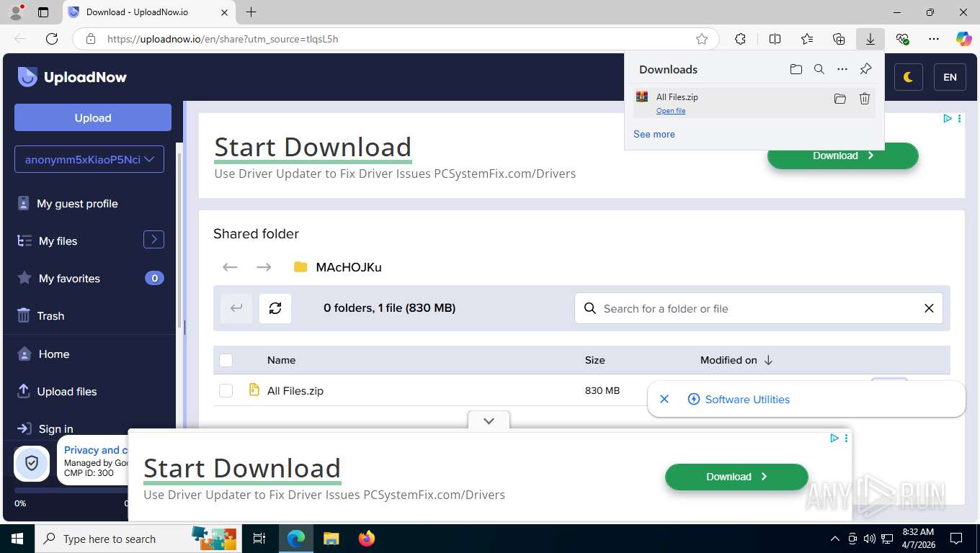
Task: Sort by Modified on column
Action: click(736, 360)
